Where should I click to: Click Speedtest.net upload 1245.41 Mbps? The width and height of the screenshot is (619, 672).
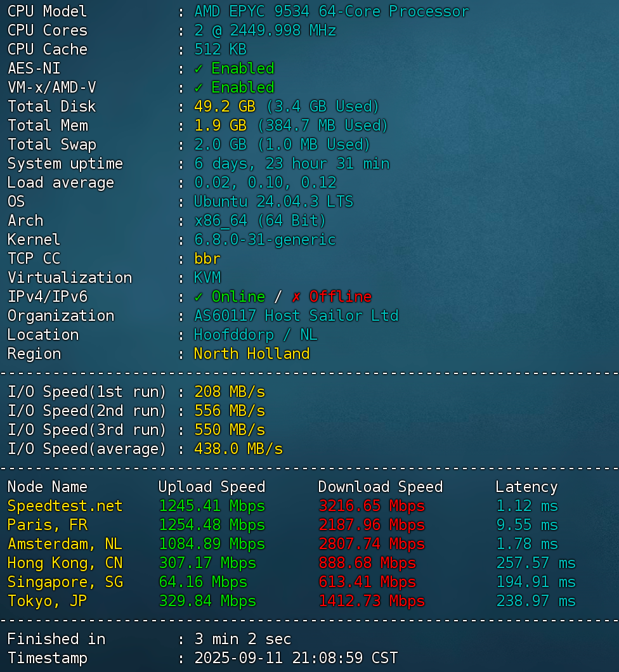pos(212,506)
